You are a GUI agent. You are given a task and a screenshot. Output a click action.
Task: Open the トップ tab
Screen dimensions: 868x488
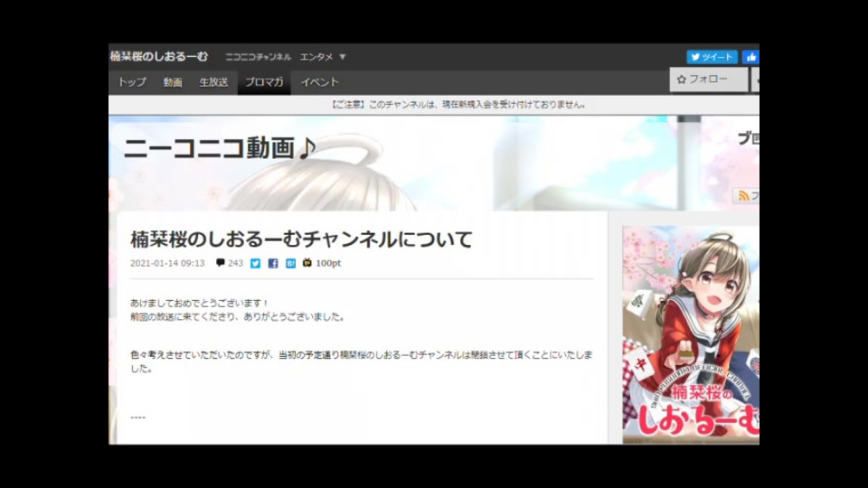[x=132, y=82]
